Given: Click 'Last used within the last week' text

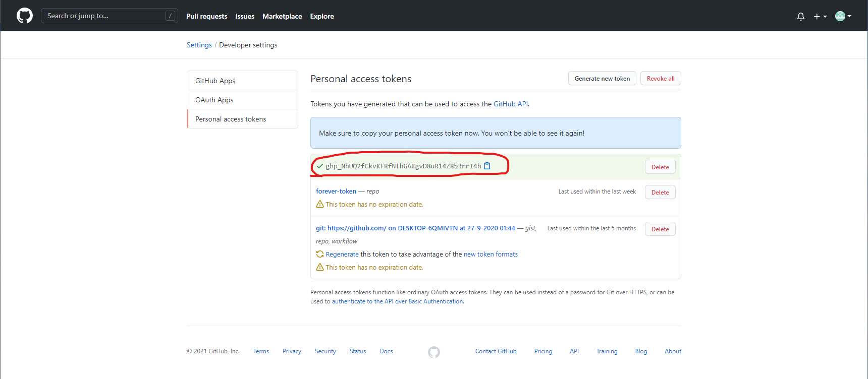Looking at the screenshot, I should point(597,192).
